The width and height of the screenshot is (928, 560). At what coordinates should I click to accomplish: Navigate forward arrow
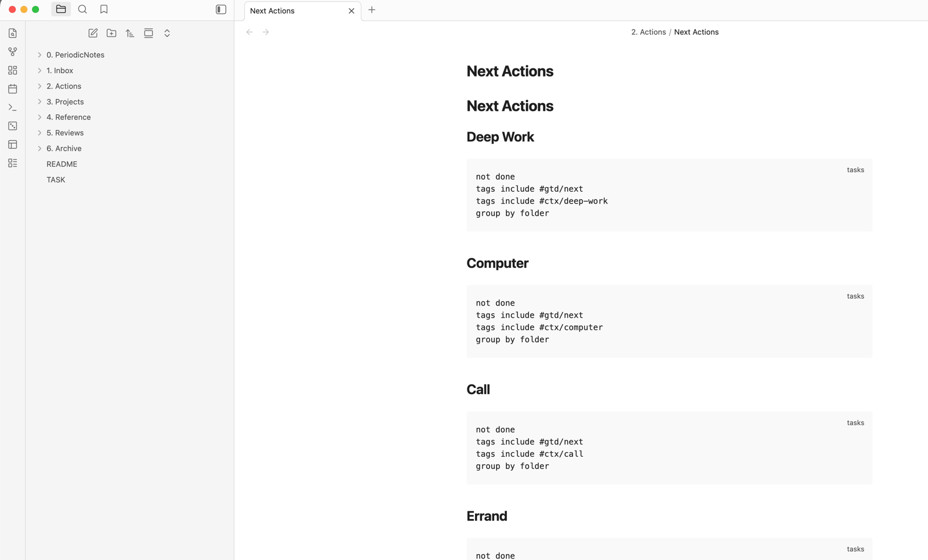coord(266,32)
